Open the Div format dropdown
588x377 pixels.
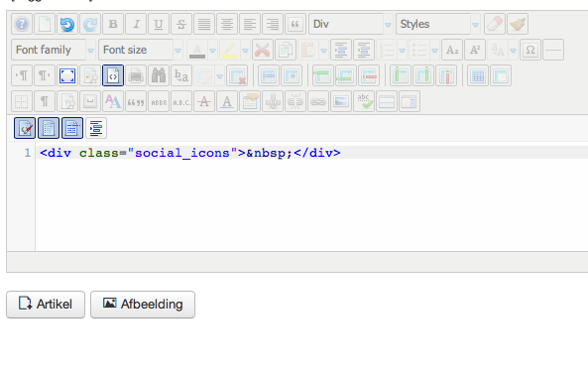coord(351,25)
